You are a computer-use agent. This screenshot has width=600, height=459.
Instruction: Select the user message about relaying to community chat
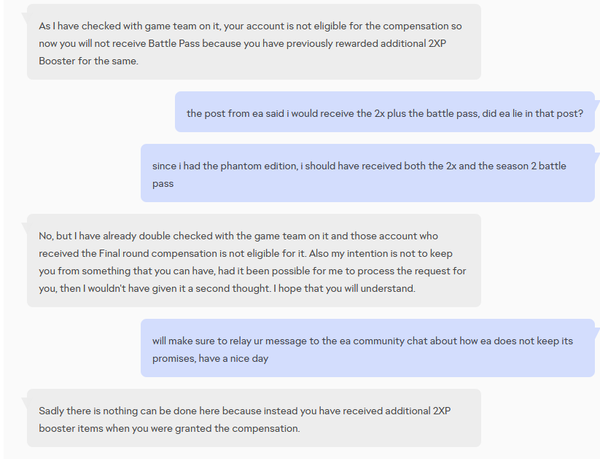tap(367, 349)
